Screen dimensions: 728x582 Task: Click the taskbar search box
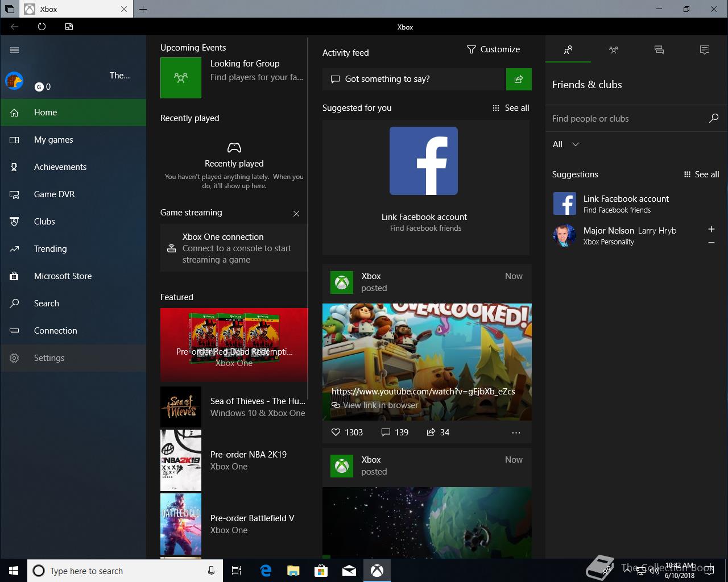tap(125, 571)
